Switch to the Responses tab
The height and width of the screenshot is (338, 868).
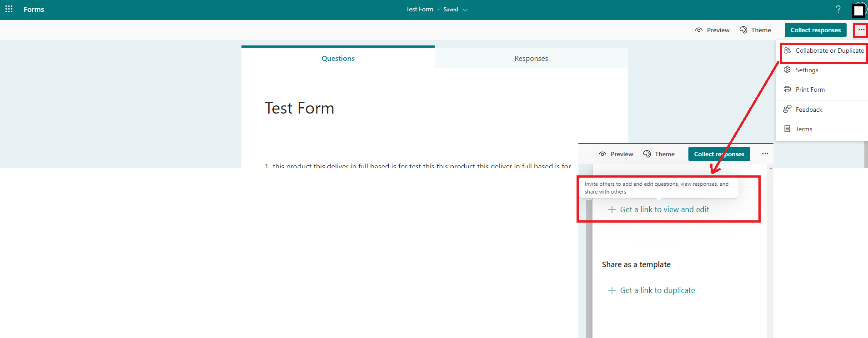coord(531,58)
